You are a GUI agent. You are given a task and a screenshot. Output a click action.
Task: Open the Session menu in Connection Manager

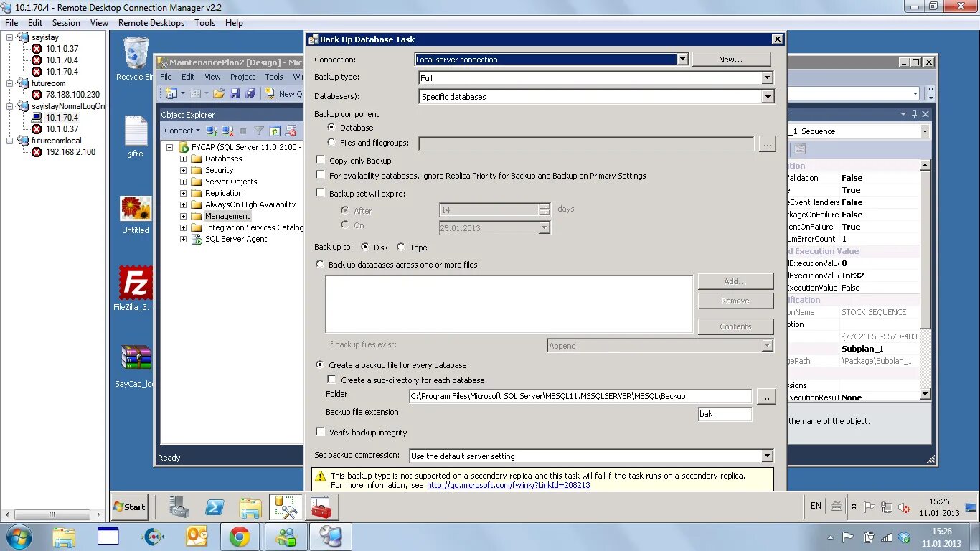[66, 23]
